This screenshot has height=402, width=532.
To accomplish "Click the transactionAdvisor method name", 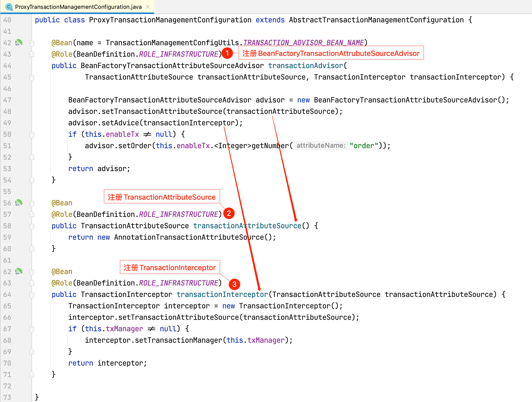I will coord(306,66).
